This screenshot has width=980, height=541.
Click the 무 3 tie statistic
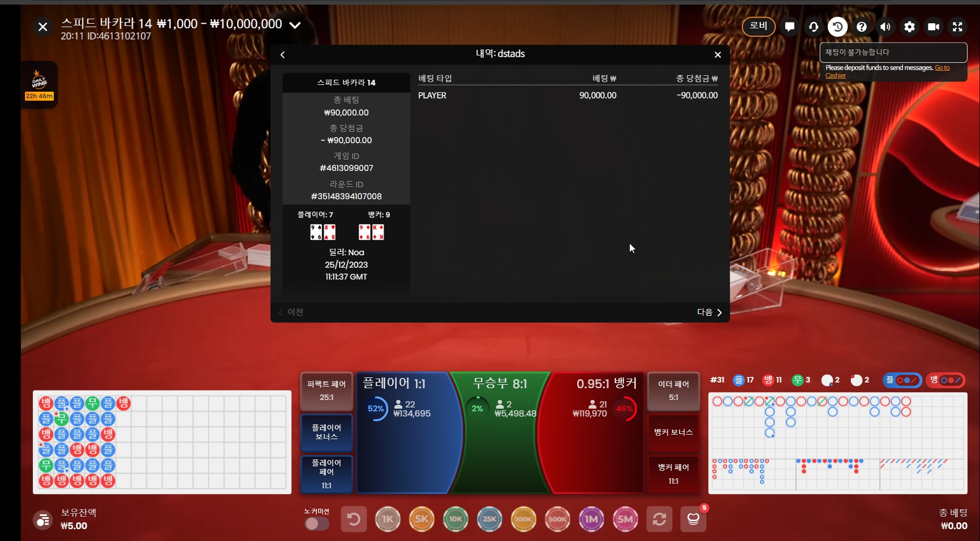point(801,380)
